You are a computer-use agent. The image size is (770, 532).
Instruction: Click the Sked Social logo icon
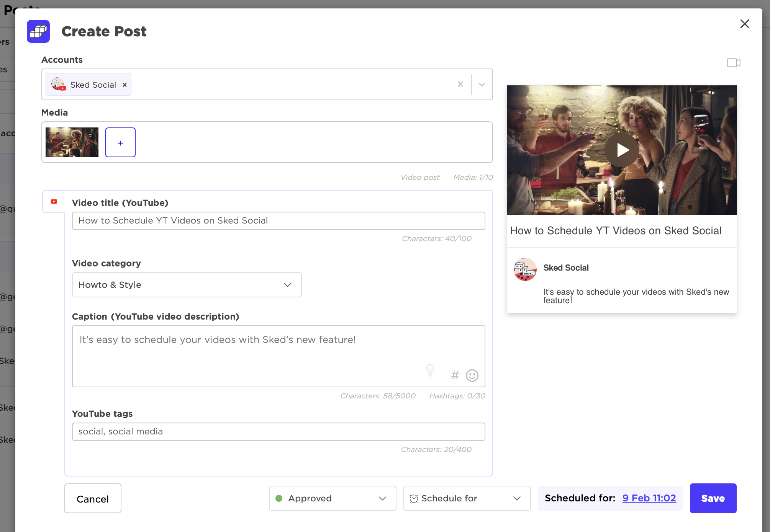38,31
